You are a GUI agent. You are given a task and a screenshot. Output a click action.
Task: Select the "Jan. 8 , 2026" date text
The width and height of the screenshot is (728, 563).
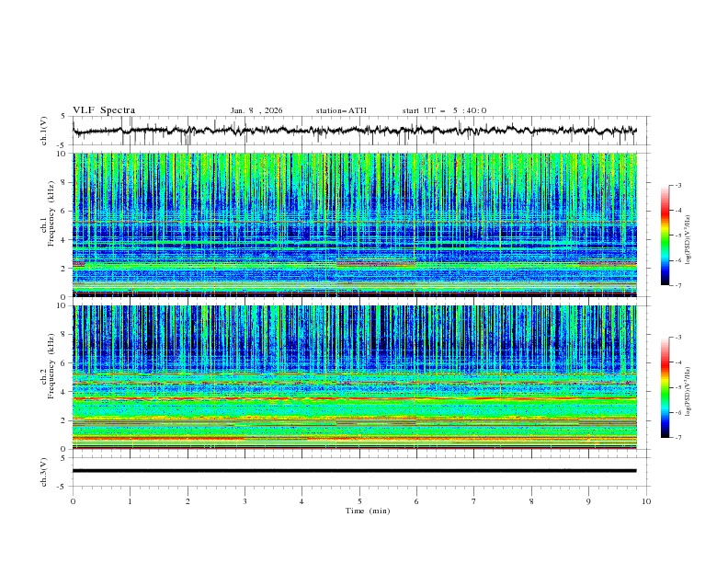coord(256,110)
